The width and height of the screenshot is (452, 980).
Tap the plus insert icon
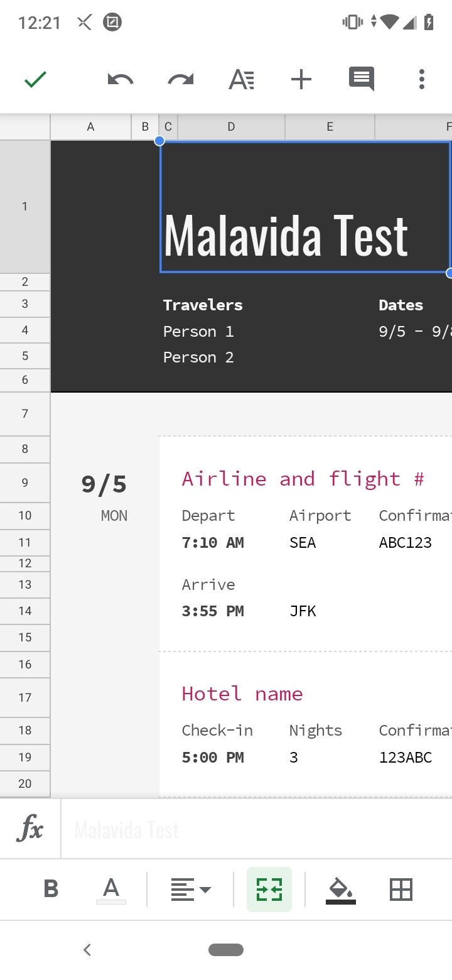301,80
